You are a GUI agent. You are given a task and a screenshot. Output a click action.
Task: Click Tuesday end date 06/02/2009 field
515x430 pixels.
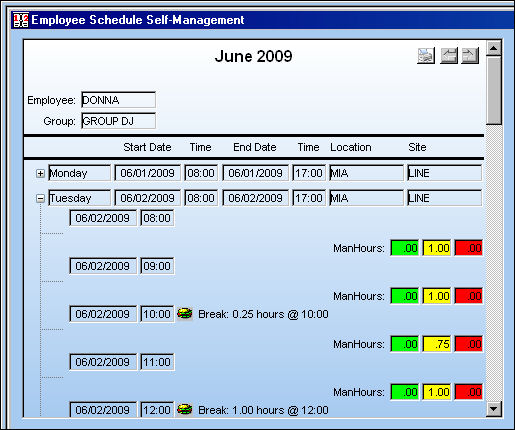[255, 198]
